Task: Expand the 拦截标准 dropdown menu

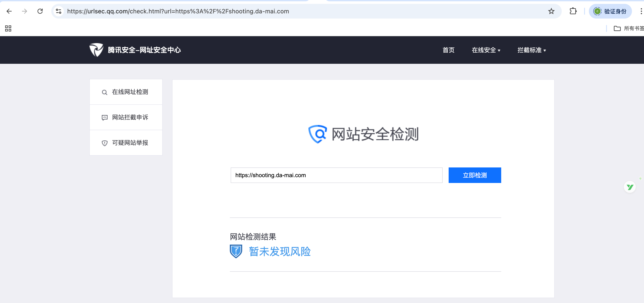Action: coord(532,50)
